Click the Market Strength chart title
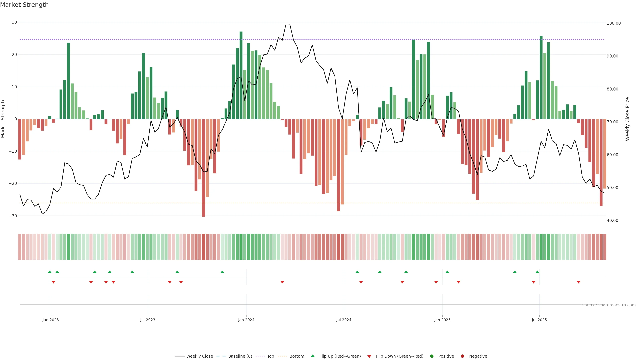 (24, 5)
